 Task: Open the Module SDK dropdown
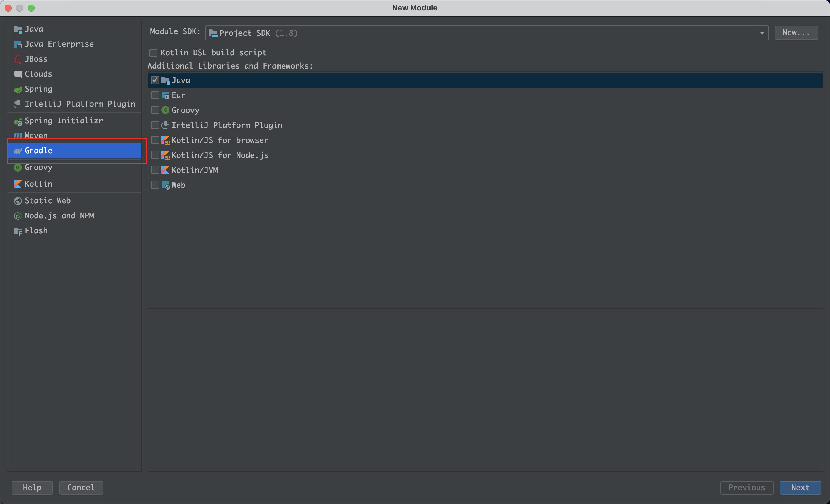(x=762, y=33)
